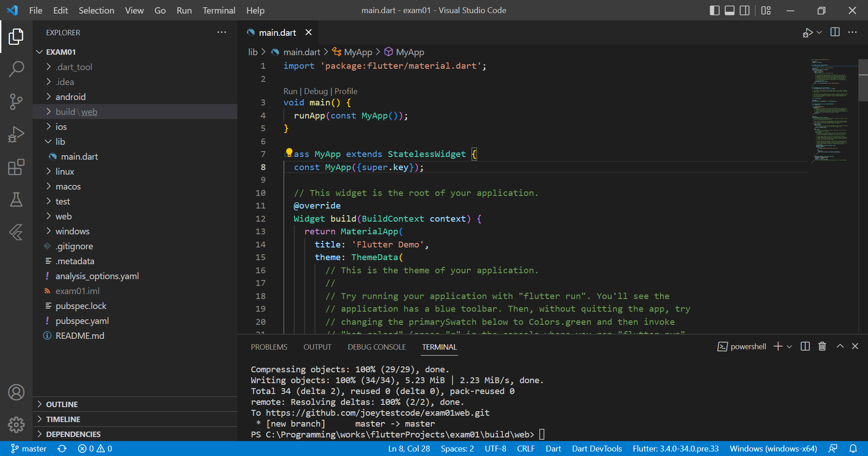Viewport: 868px width, 456px height.
Task: Switch to the PROBLEMS tab
Action: click(269, 347)
